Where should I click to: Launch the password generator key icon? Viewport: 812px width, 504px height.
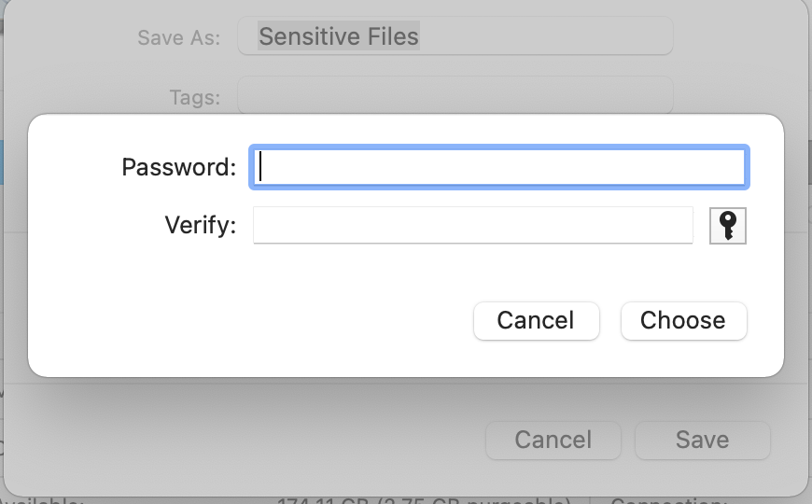coord(728,225)
